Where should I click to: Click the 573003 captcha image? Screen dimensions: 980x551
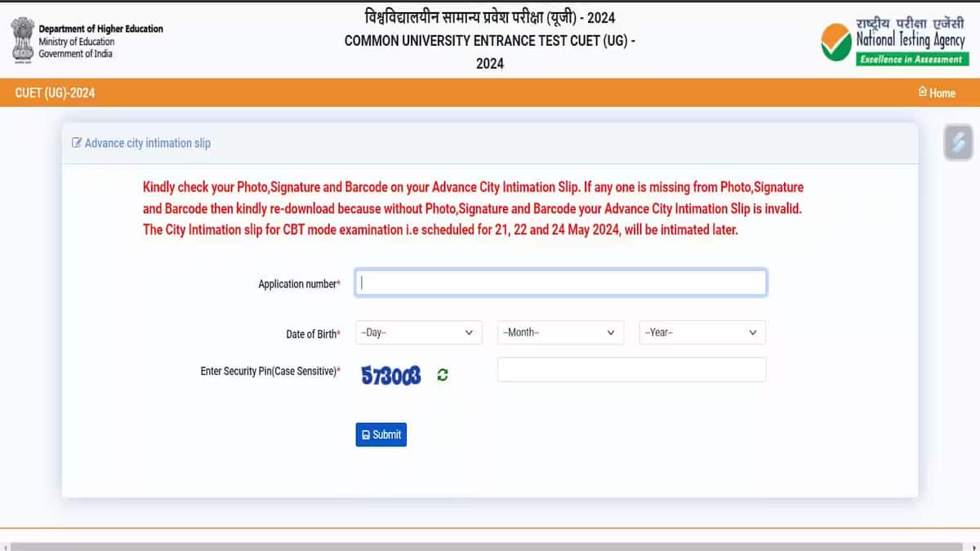(391, 375)
